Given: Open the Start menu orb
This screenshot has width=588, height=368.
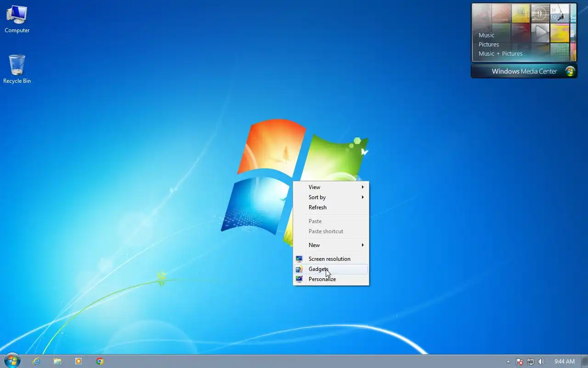Looking at the screenshot, I should point(12,361).
